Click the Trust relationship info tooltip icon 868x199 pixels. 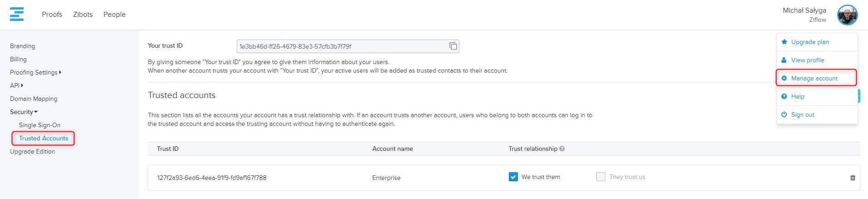click(562, 149)
